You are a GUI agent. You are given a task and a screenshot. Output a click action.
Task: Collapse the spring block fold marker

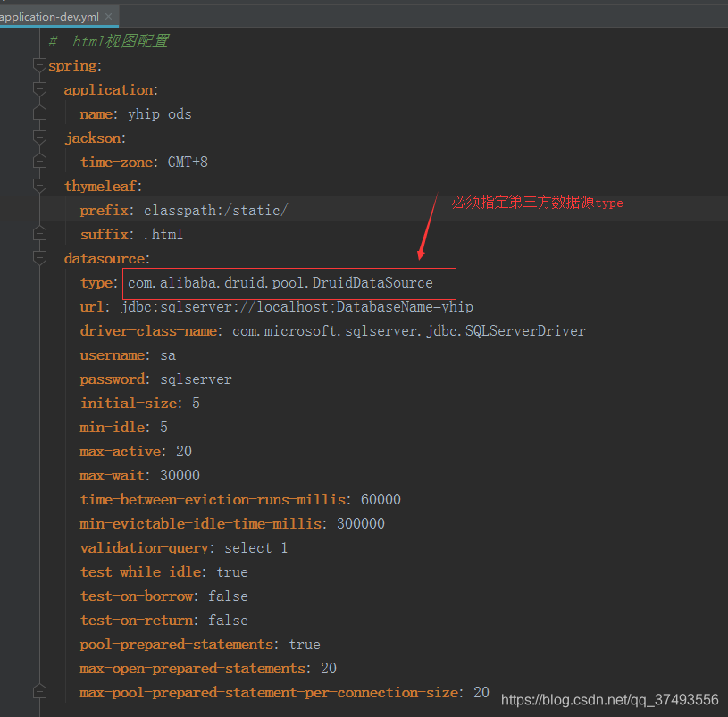40,65
